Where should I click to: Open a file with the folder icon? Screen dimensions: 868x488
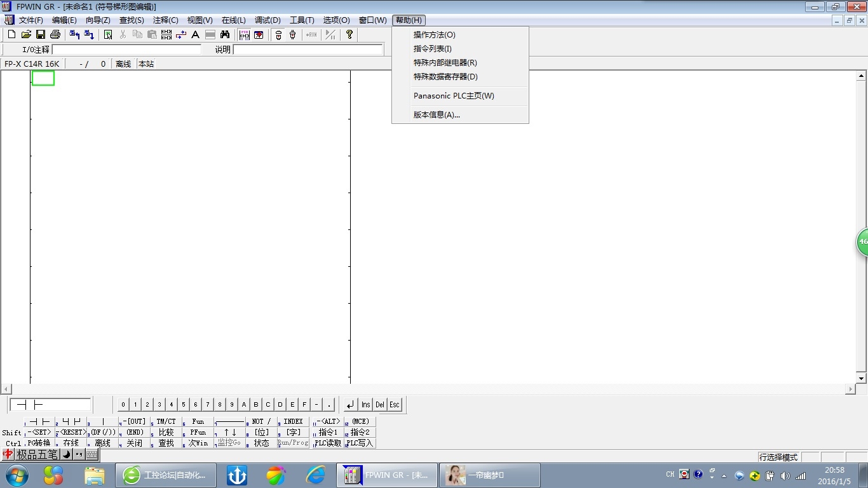click(26, 35)
